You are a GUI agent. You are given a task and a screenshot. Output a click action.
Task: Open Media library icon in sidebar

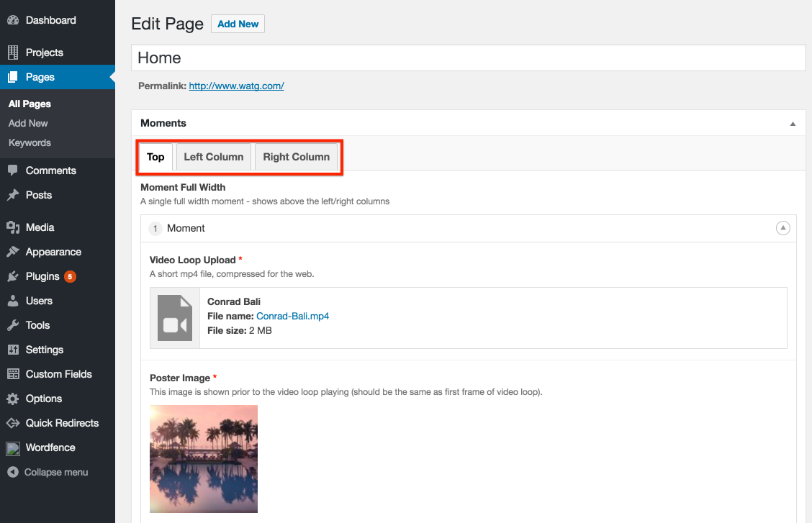click(x=13, y=227)
